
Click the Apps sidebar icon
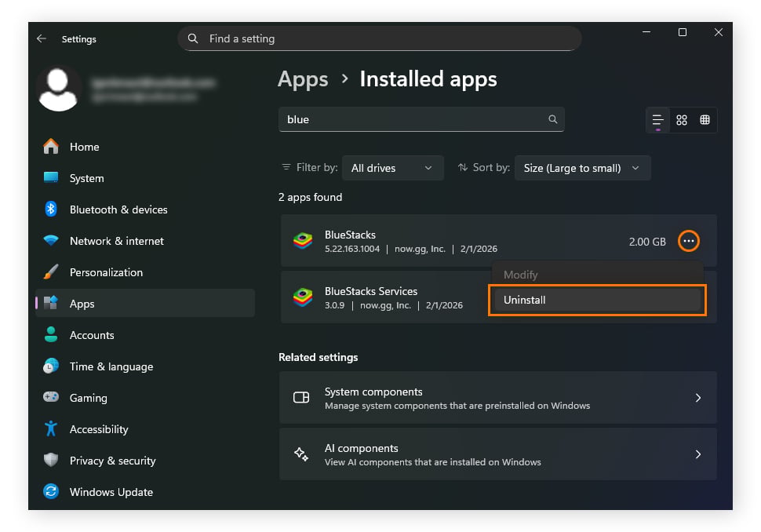(51, 303)
